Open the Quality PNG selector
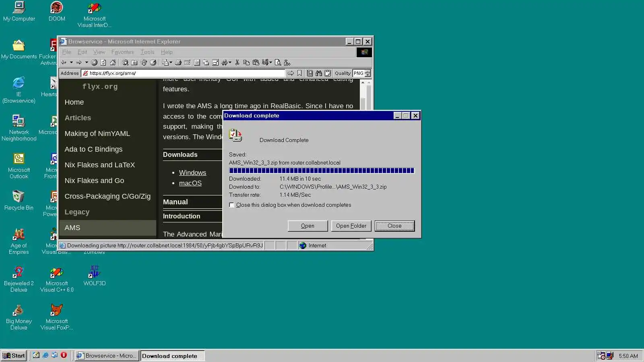 coord(361,73)
